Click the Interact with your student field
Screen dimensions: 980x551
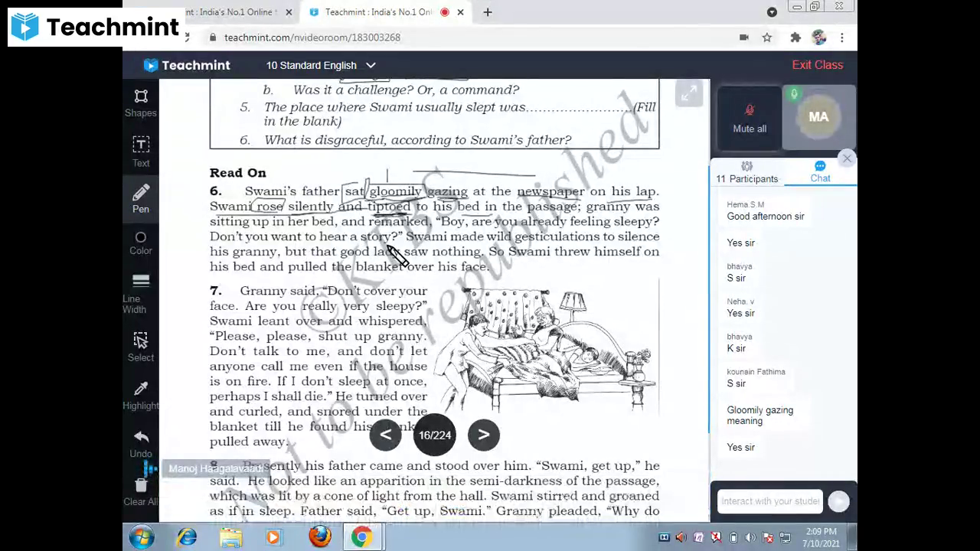click(x=769, y=500)
